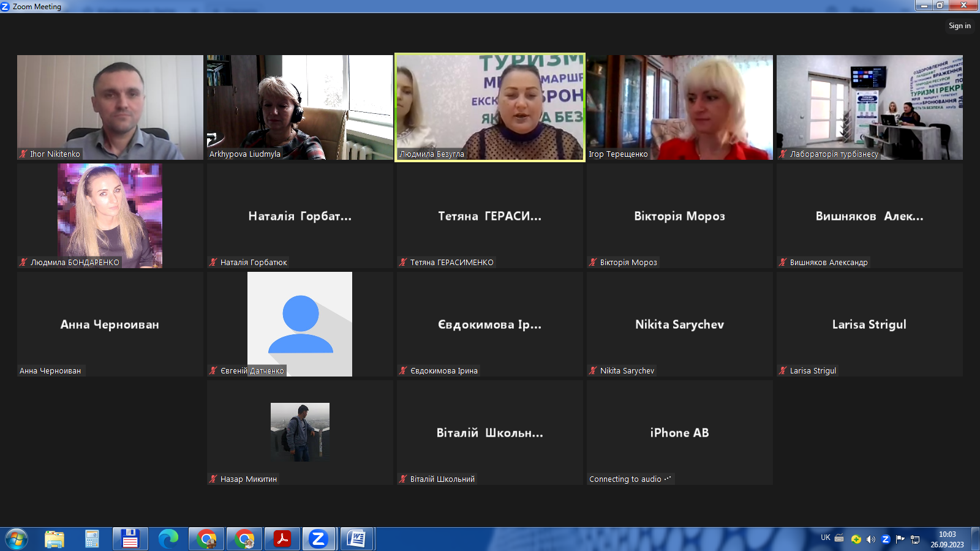The height and width of the screenshot is (551, 980).
Task: Click the Sign in button
Action: (x=959, y=26)
